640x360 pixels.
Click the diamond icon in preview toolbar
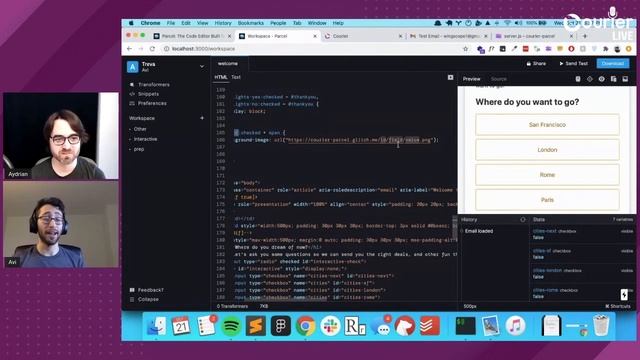coord(590,79)
